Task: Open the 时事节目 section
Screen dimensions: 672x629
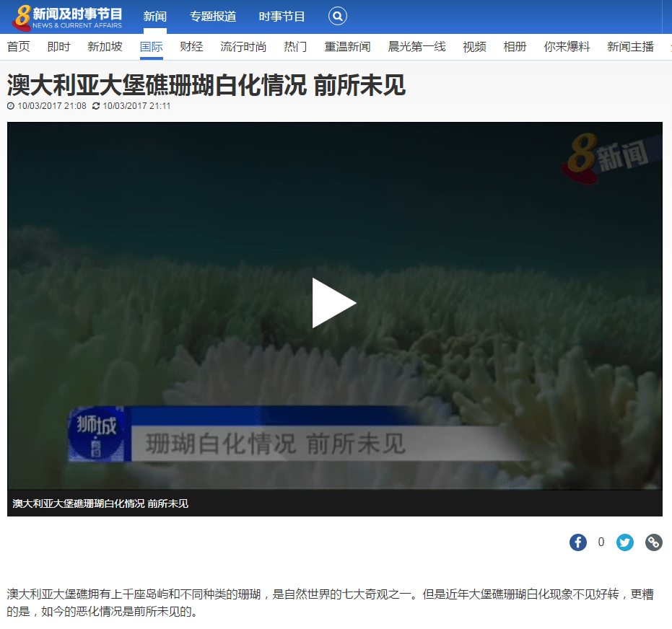Action: tap(282, 17)
